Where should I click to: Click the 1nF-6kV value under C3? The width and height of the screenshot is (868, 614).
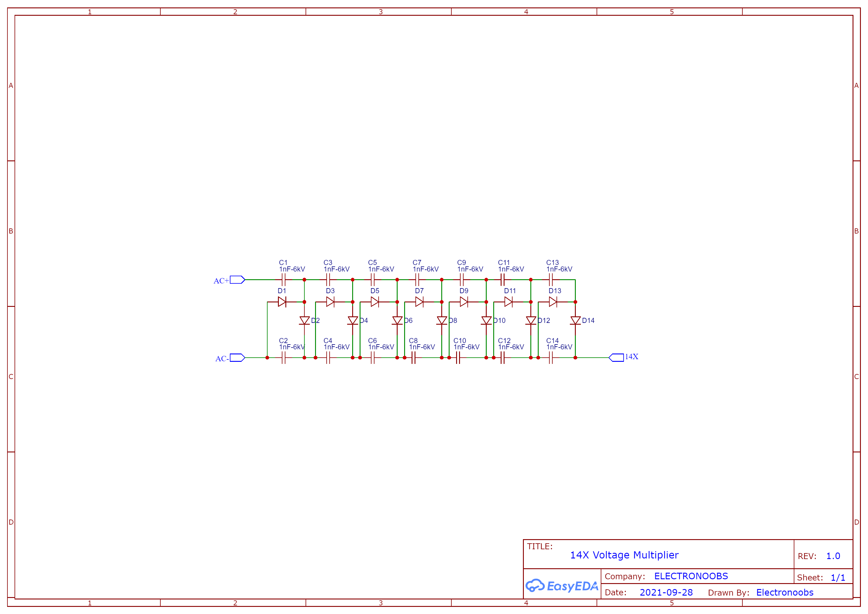(x=336, y=269)
